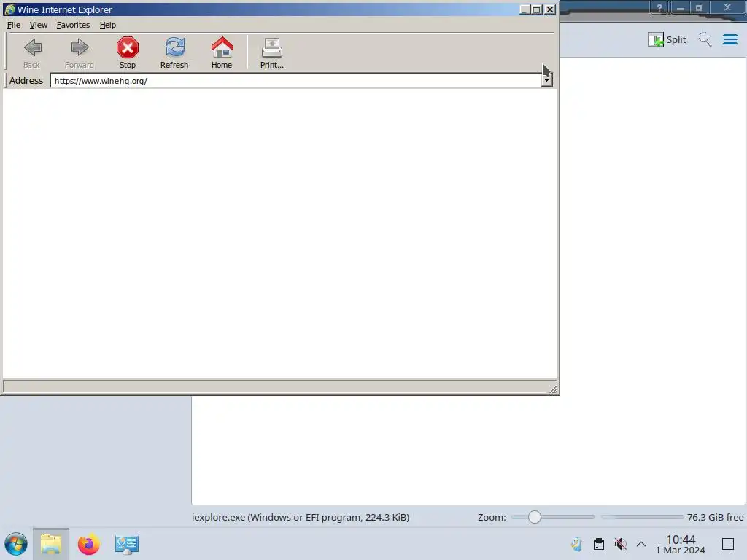
Task: Open the Help menu
Action: click(108, 25)
